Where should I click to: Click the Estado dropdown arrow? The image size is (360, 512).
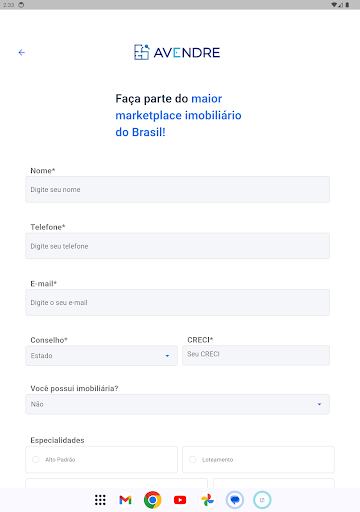(167, 356)
